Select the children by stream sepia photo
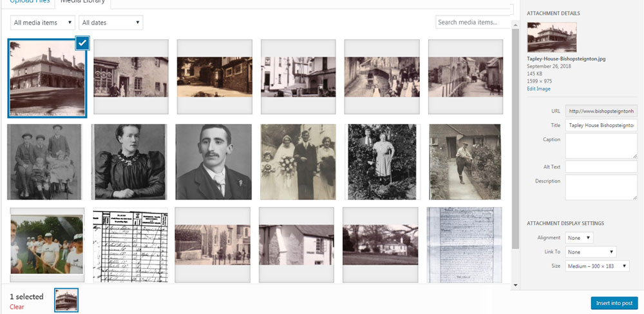The height and width of the screenshot is (314, 644). point(382,77)
